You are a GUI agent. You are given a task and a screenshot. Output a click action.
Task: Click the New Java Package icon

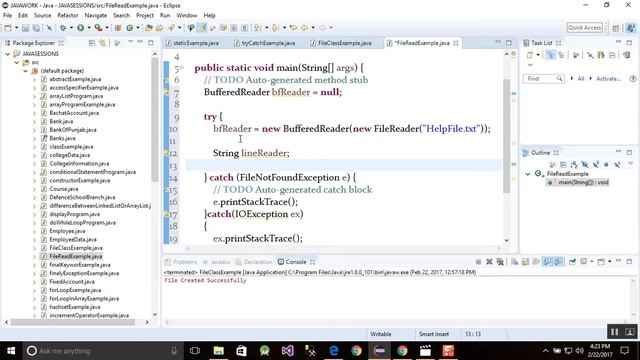(x=118, y=28)
